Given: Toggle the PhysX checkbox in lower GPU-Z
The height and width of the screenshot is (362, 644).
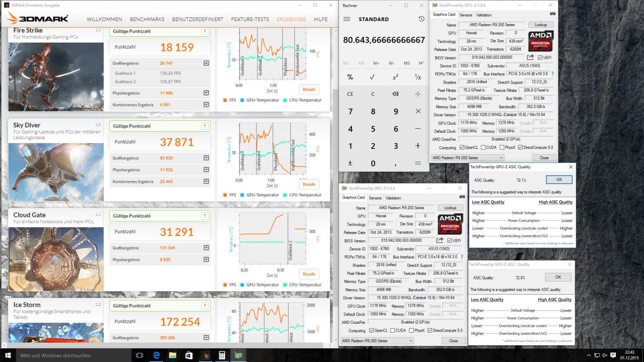Looking at the screenshot, I should click(411, 330).
